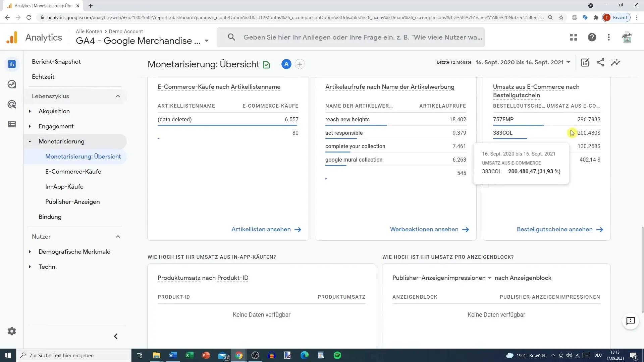Open the feedback chat icon
644x362 pixels.
tap(631, 321)
